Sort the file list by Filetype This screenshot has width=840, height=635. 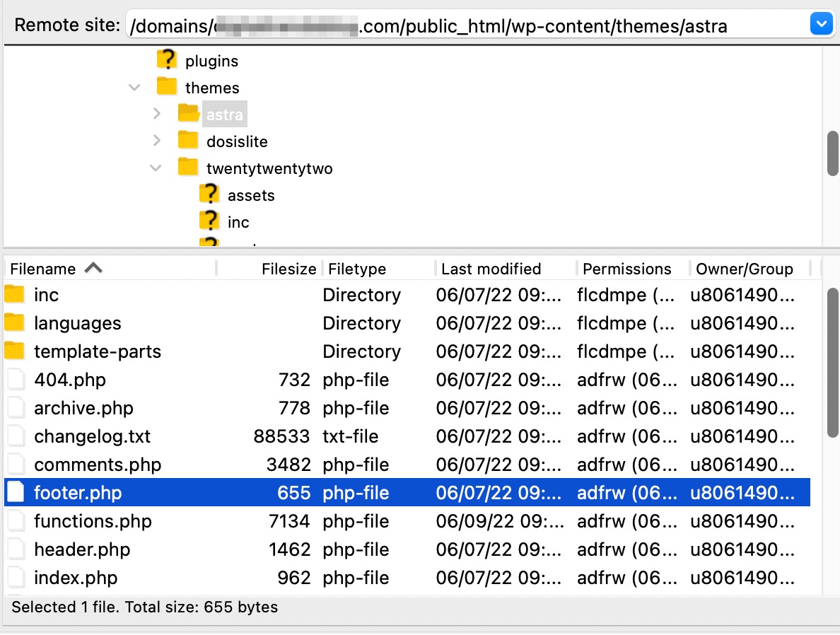tap(357, 269)
